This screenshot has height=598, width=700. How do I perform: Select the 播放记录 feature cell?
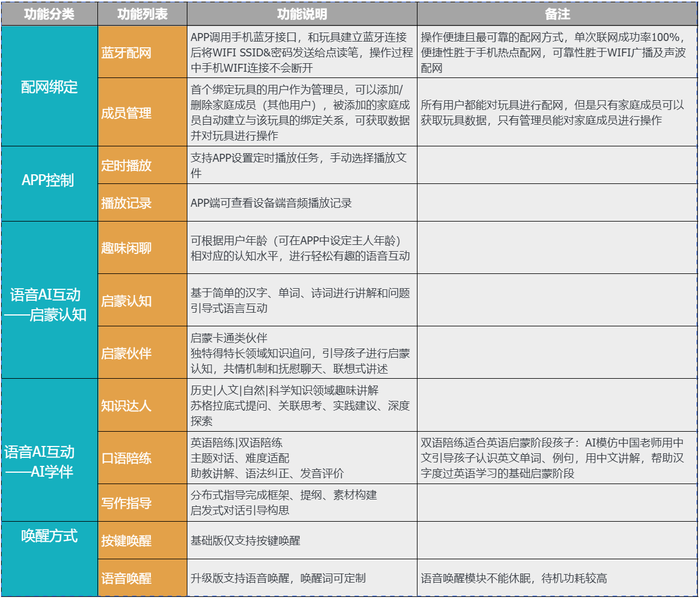tap(142, 203)
